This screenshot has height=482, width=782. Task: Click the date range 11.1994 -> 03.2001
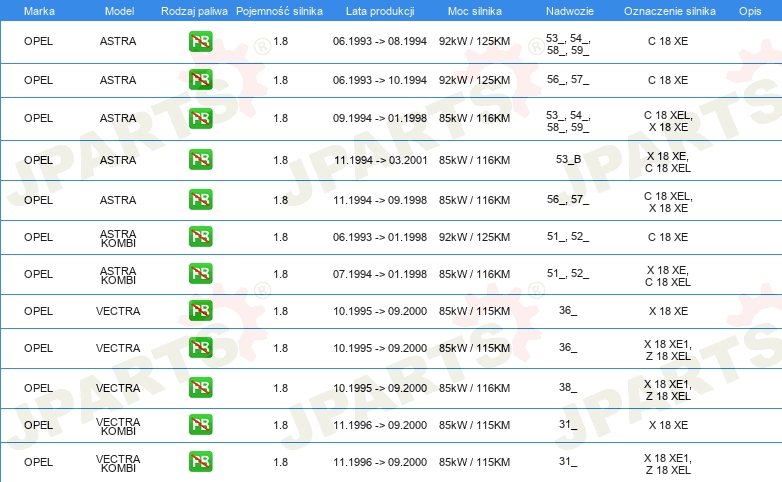(x=381, y=160)
